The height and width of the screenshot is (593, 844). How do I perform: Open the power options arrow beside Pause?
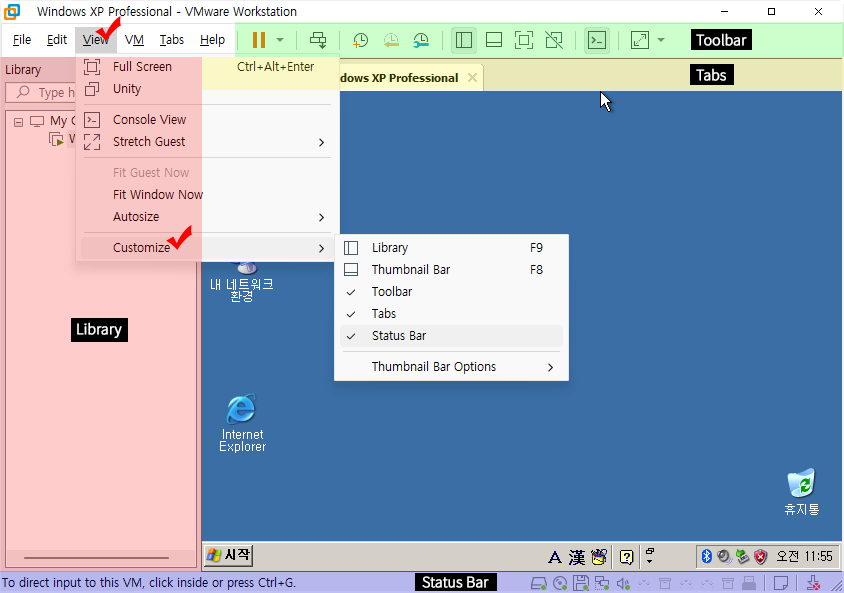(x=280, y=40)
